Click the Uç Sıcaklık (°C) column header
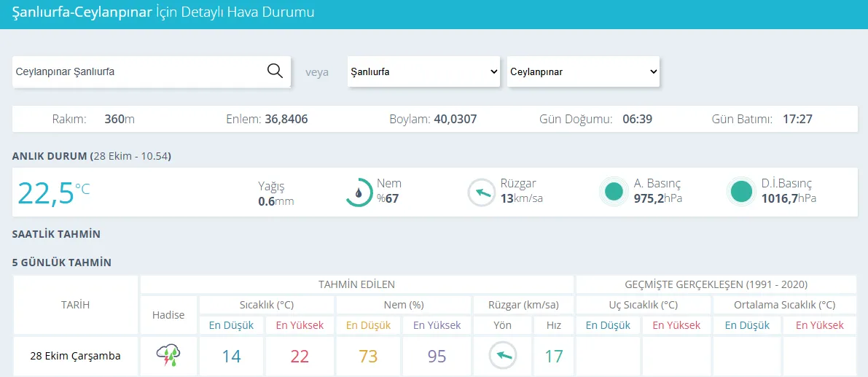This screenshot has width=868, height=377. click(x=643, y=305)
